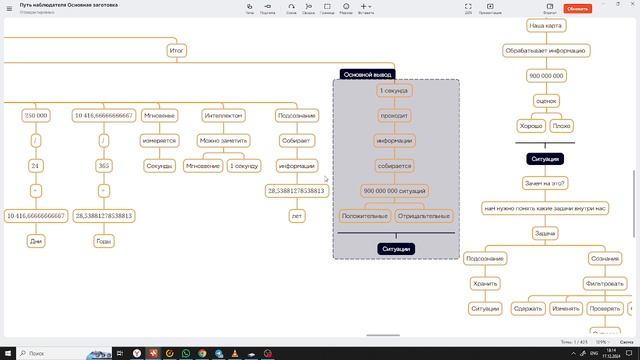Image resolution: width=640 pixels, height=360 pixels.
Task: Select the 'Хранить' node
Action: [485, 283]
